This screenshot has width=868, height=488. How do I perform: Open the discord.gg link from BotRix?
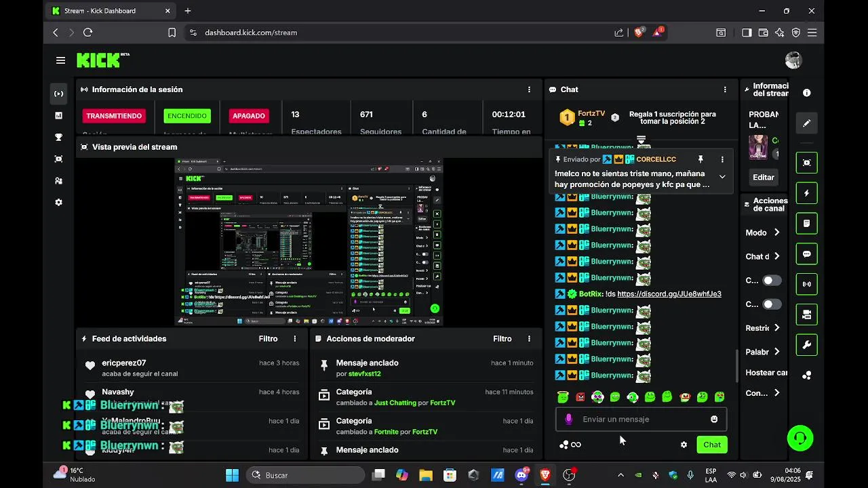669,294
